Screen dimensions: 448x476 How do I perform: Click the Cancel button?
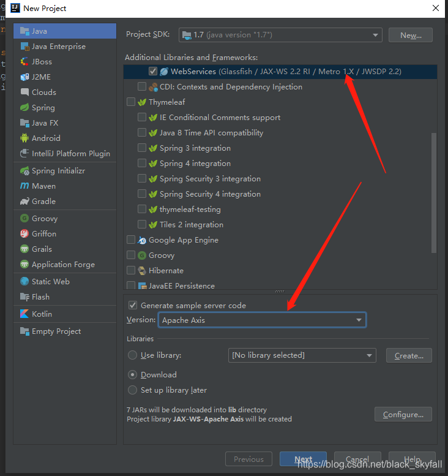pos(357,459)
